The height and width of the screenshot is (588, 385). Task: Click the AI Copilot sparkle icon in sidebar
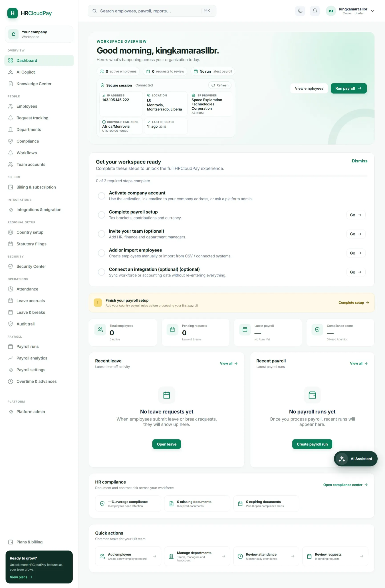point(10,72)
